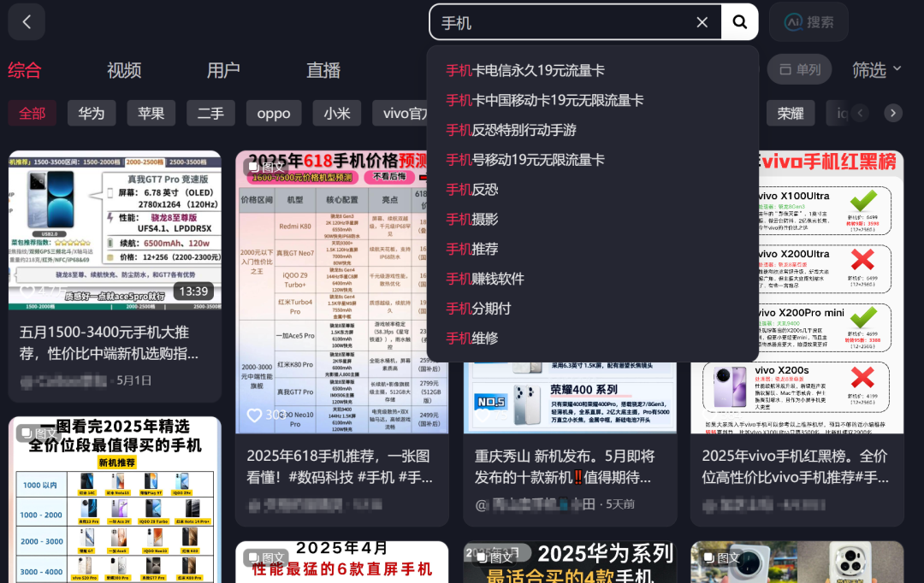Screen dimensions: 924x583
Task: Click the 5月1日 post date text
Action: [x=133, y=380]
